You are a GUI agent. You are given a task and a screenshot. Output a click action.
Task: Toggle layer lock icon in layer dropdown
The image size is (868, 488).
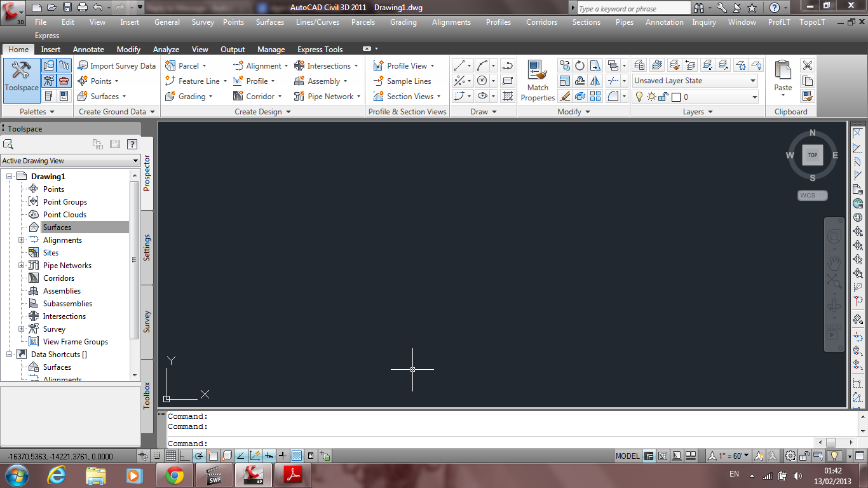tap(663, 97)
